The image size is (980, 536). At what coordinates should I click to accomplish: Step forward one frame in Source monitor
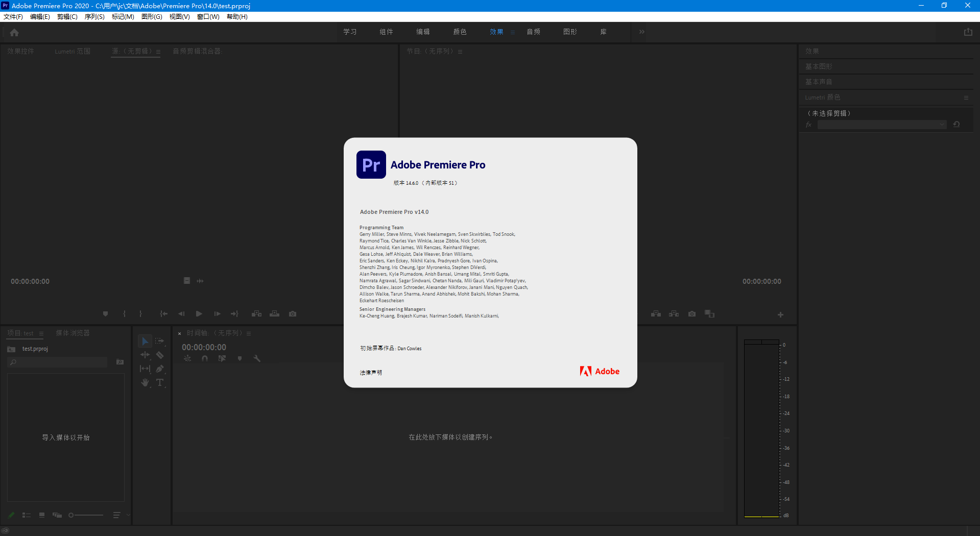(217, 314)
